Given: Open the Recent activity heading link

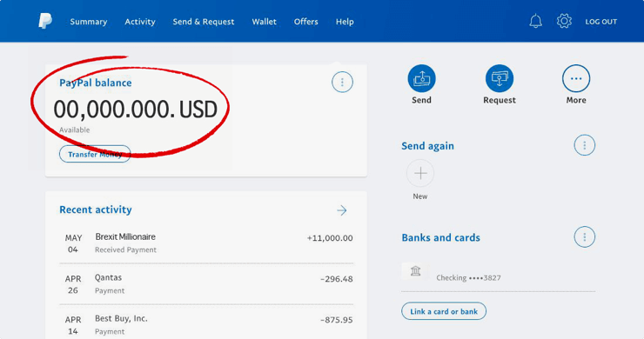Looking at the screenshot, I should tap(96, 209).
